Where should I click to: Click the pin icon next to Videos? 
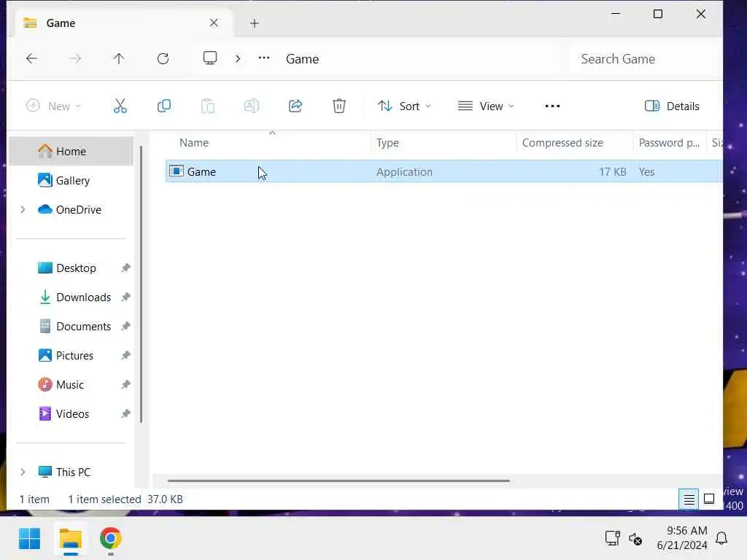pos(125,414)
